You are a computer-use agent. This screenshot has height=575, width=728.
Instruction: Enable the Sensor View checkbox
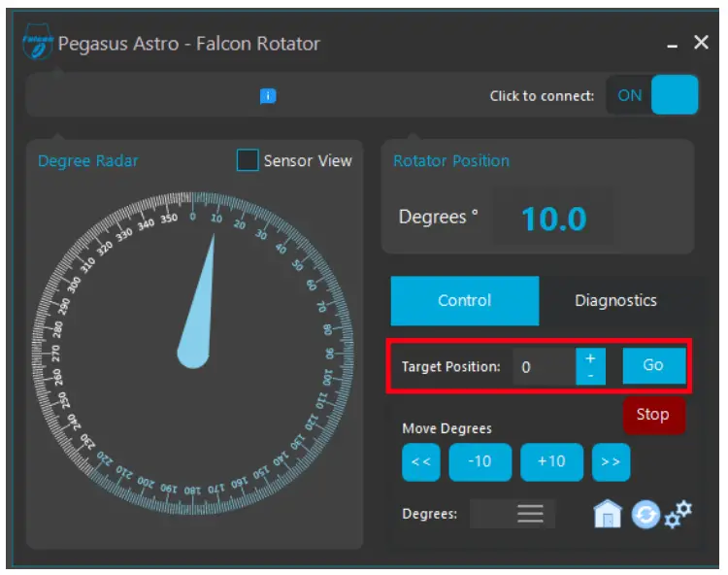[248, 160]
